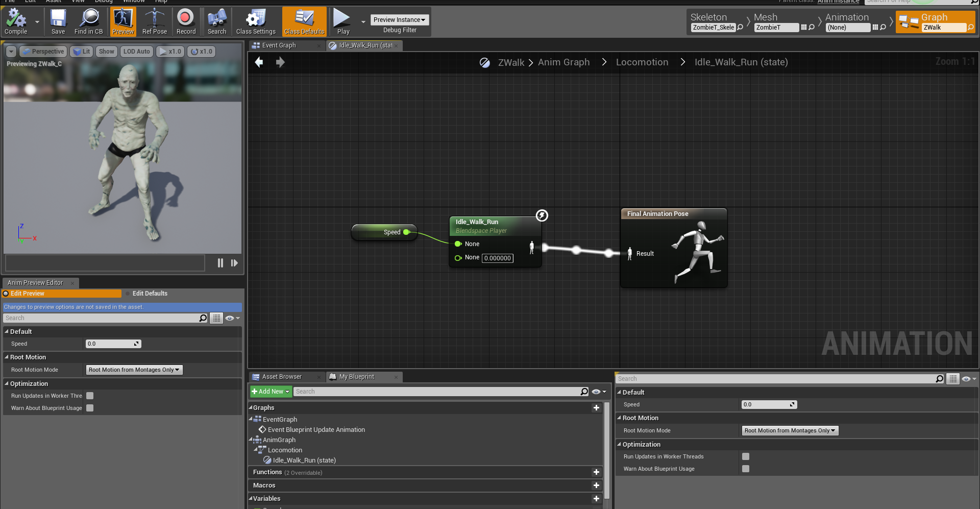Click the Compile toolbar icon

click(x=16, y=21)
